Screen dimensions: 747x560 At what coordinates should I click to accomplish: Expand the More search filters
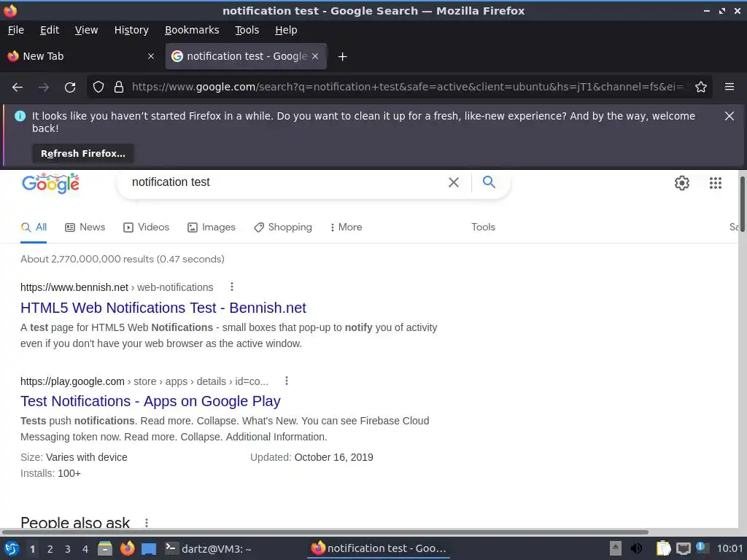(346, 227)
